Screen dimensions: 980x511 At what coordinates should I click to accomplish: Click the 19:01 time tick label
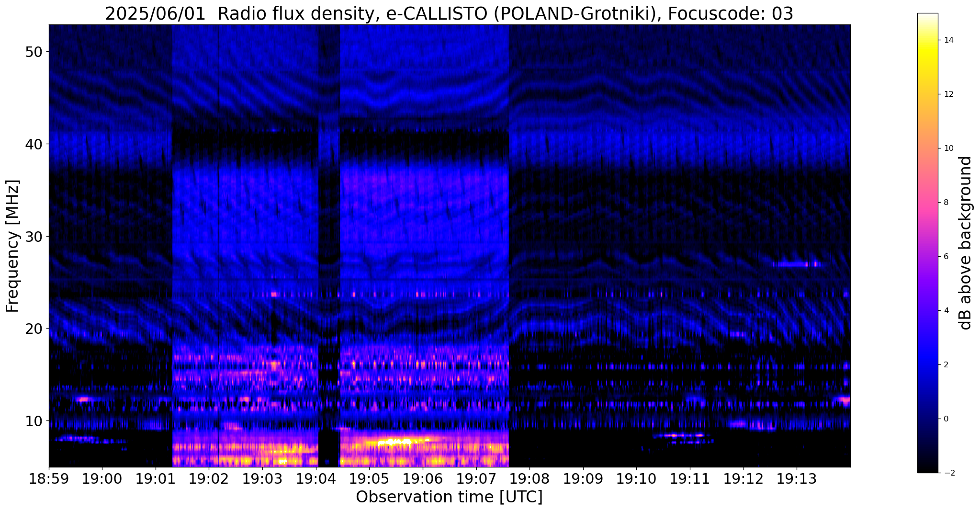tap(156, 478)
